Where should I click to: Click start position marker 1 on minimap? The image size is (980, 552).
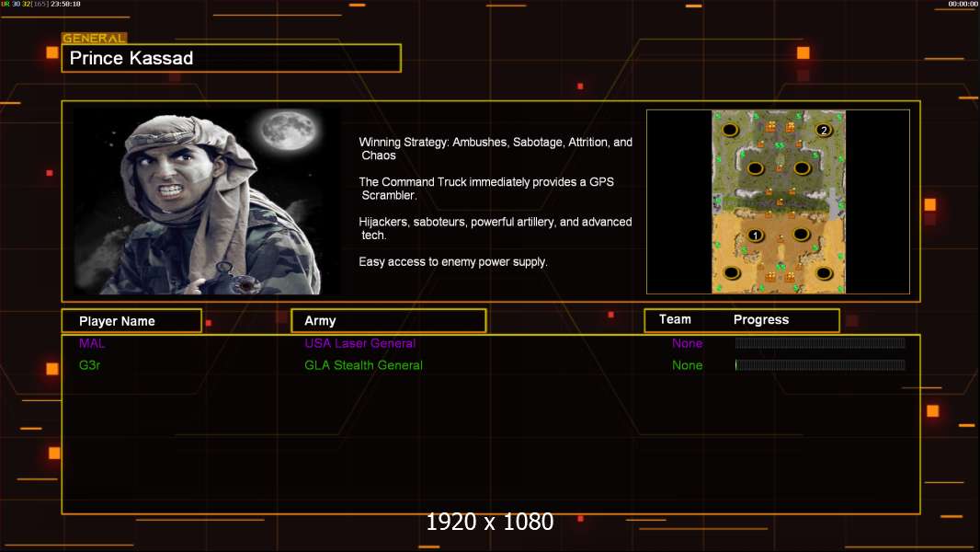point(755,236)
